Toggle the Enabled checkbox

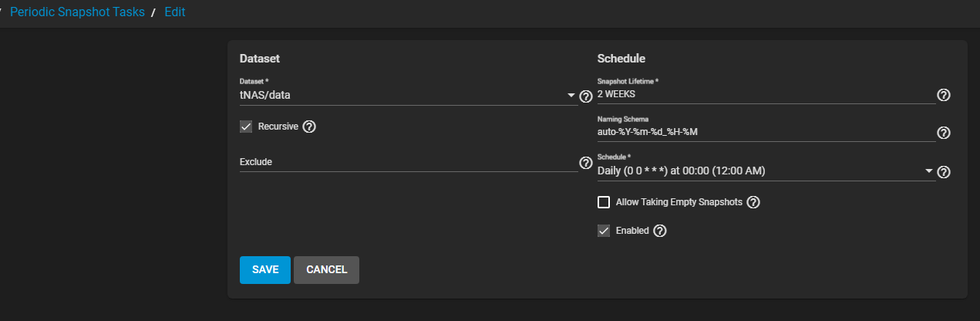coord(604,231)
